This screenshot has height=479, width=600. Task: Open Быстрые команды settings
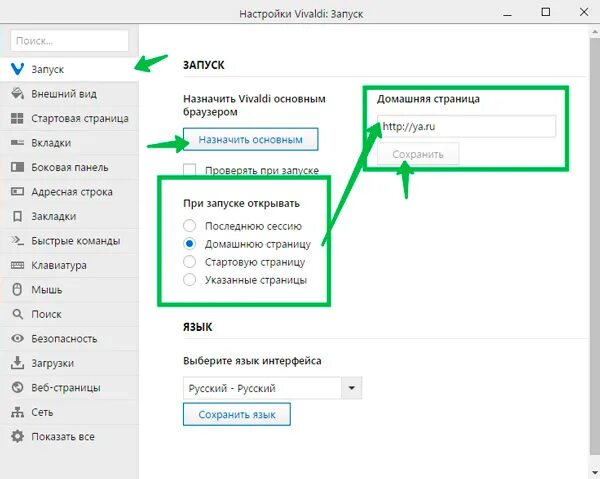69,241
